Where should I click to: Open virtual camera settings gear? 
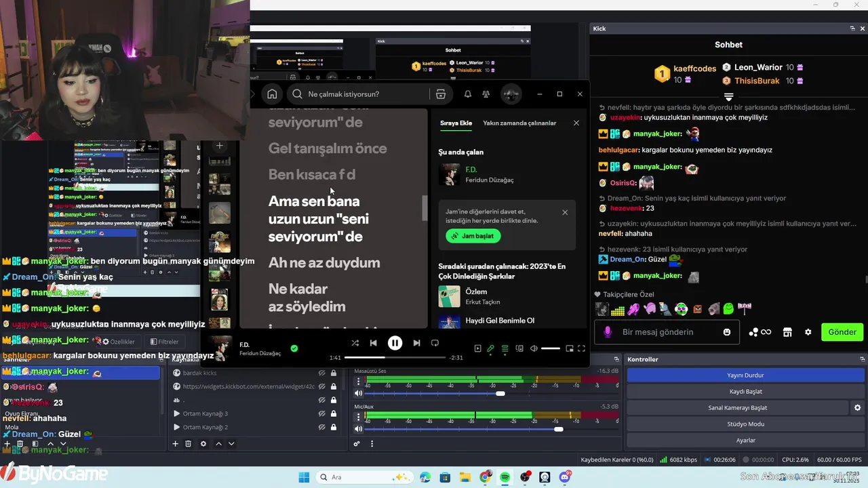coord(857,408)
